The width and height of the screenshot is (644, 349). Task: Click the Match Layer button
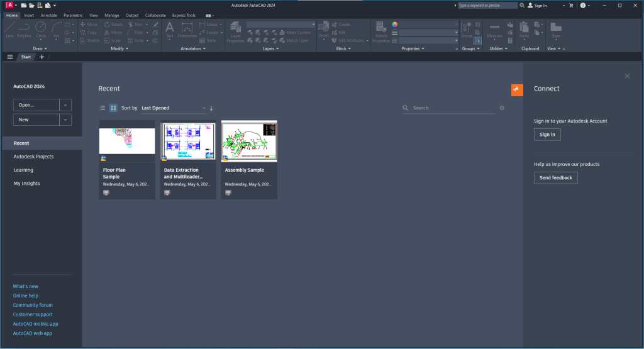click(294, 41)
